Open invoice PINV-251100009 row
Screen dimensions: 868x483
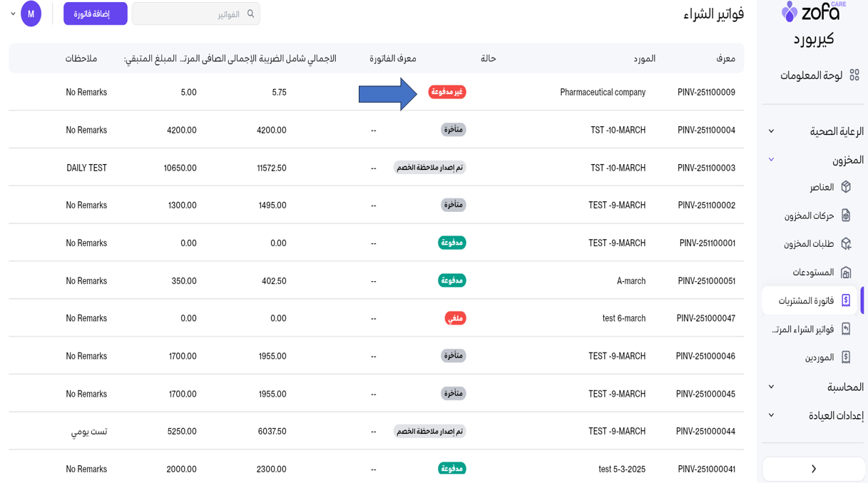point(705,92)
